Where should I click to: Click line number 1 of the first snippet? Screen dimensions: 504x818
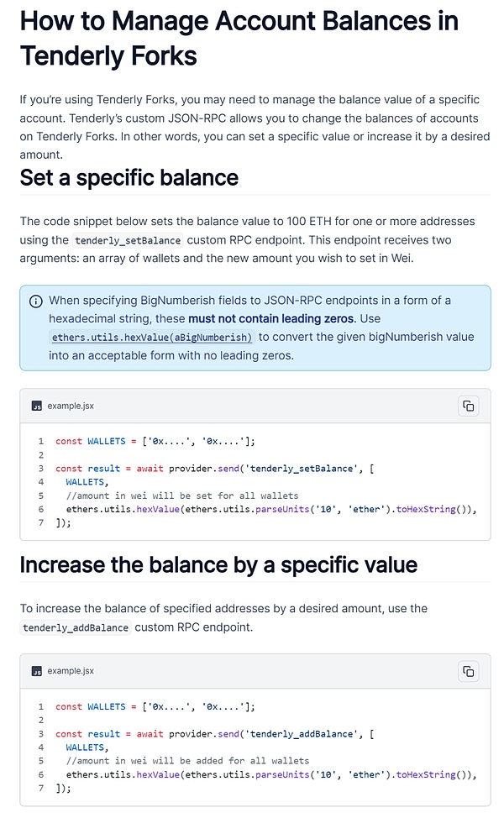pos(40,441)
